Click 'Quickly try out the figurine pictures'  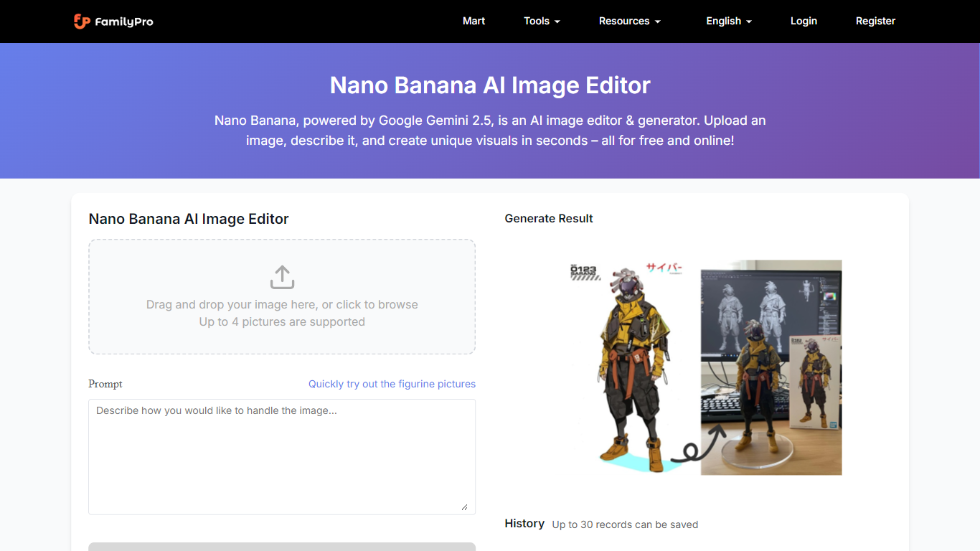pyautogui.click(x=392, y=384)
